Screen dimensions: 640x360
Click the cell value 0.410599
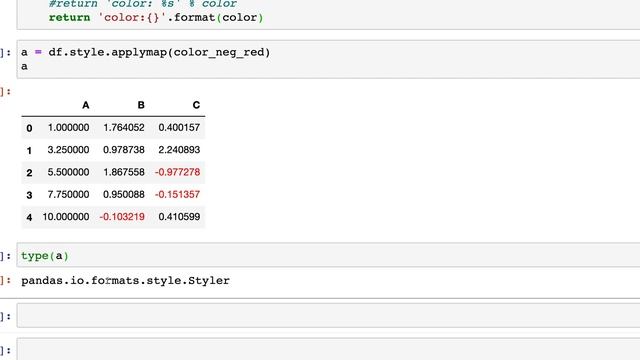coord(179,217)
